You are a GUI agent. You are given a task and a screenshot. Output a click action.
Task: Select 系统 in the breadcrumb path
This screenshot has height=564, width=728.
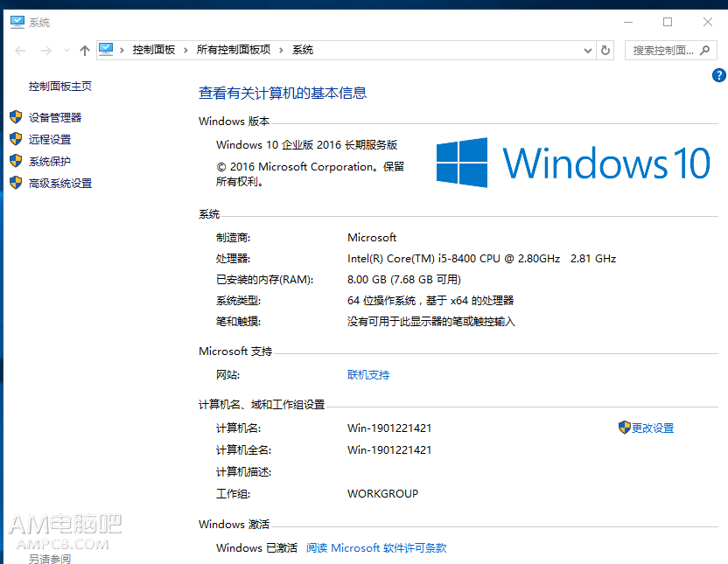303,50
